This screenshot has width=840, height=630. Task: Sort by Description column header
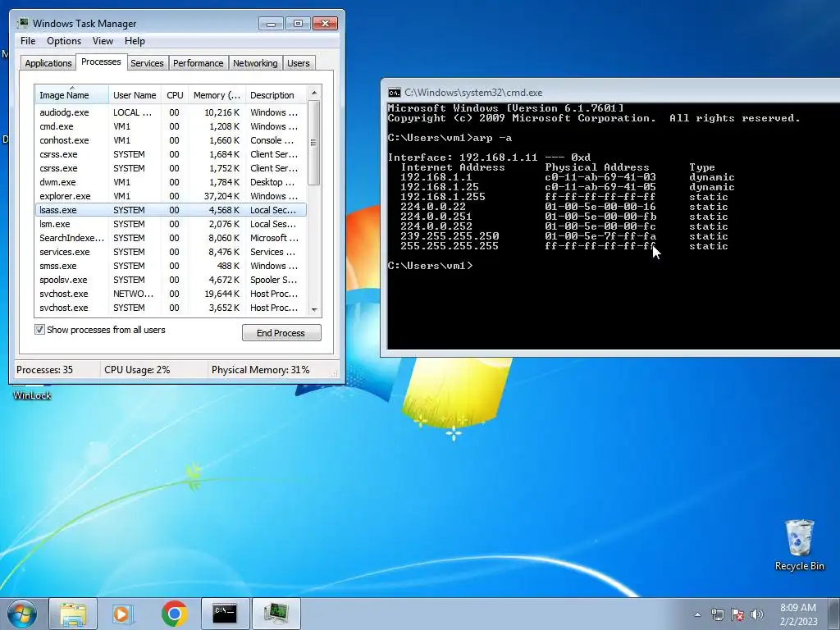coord(276,95)
